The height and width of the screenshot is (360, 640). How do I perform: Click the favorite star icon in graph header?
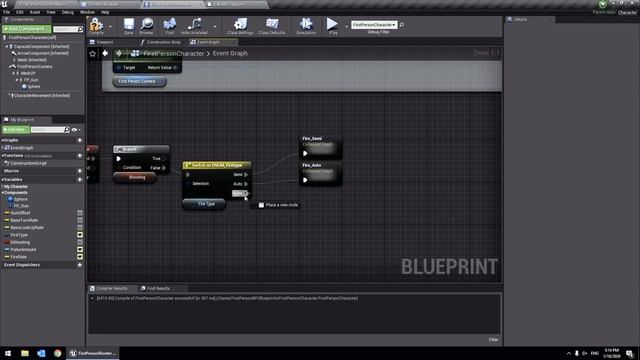point(93,53)
